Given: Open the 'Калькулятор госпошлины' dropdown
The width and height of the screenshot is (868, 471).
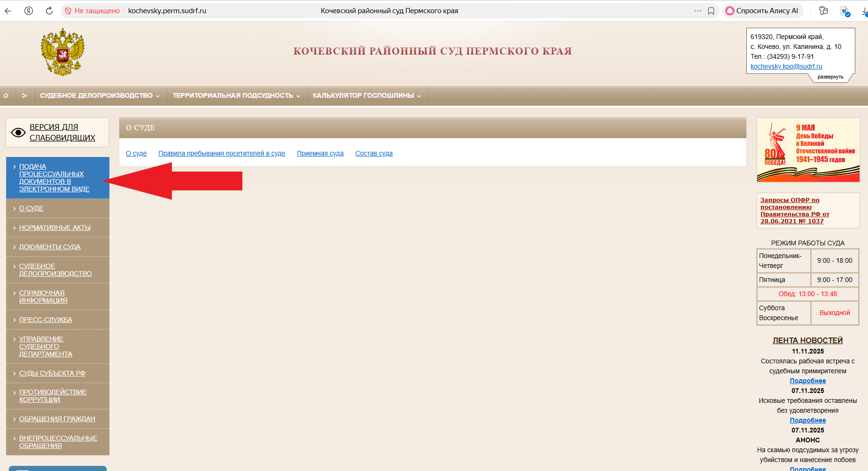Looking at the screenshot, I should tap(367, 96).
